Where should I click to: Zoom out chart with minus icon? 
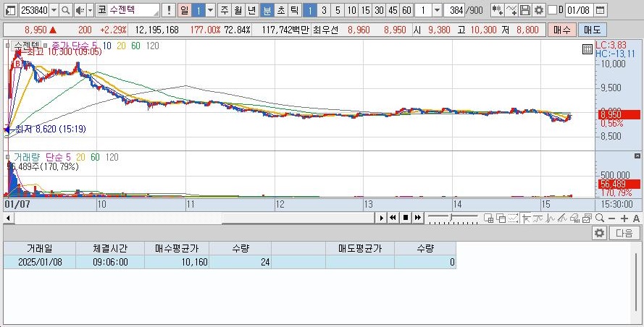[611, 218]
